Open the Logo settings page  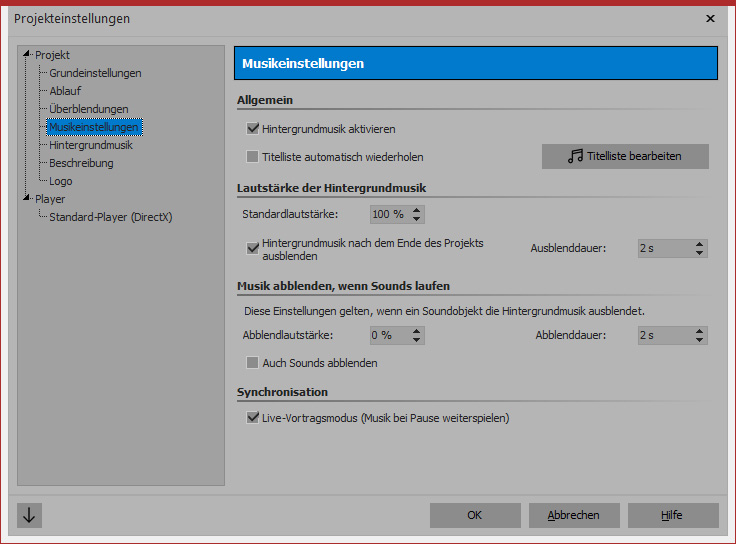tap(61, 181)
